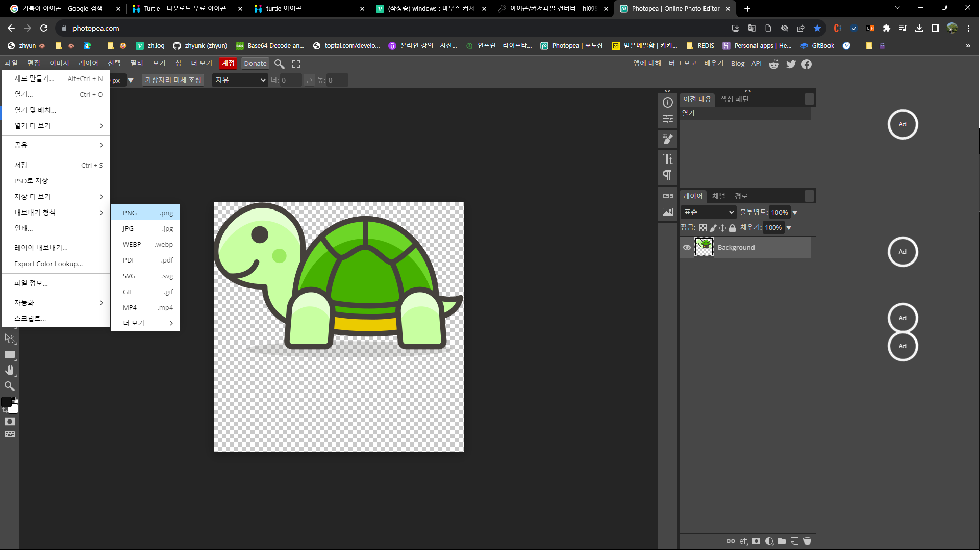Add raster mask to layer
980x551 pixels.
pos(756,541)
